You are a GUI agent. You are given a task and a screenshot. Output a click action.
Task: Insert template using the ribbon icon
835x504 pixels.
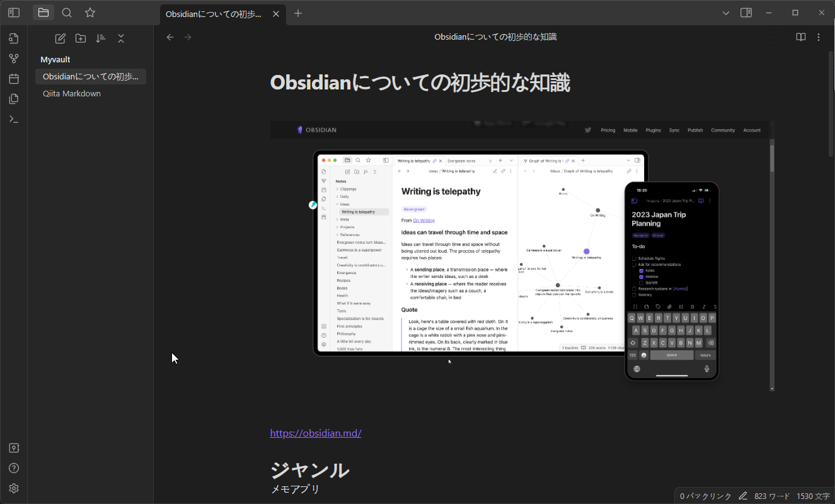click(14, 99)
